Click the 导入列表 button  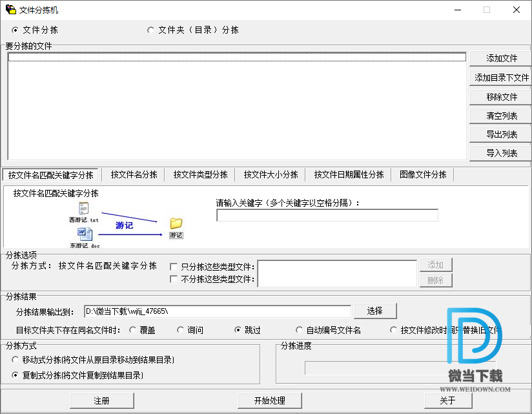(500, 153)
